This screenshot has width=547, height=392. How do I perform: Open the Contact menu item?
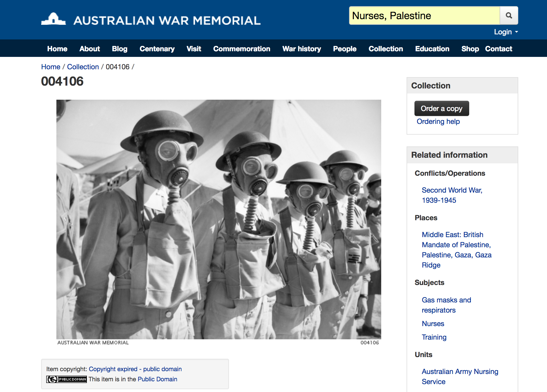point(499,49)
